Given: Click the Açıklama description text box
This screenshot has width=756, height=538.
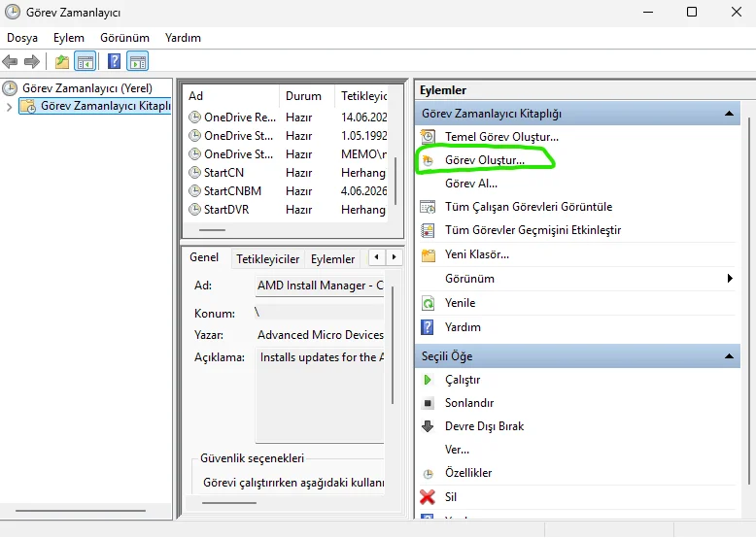Looking at the screenshot, I should coord(320,396).
